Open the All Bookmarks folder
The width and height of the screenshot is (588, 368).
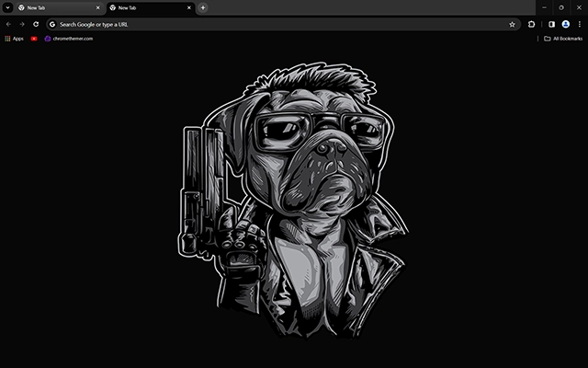click(x=563, y=39)
